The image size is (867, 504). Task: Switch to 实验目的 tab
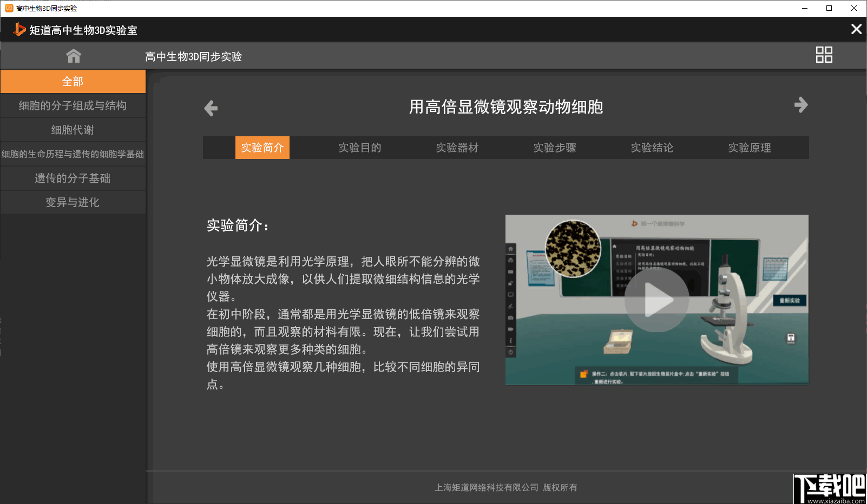coord(360,148)
